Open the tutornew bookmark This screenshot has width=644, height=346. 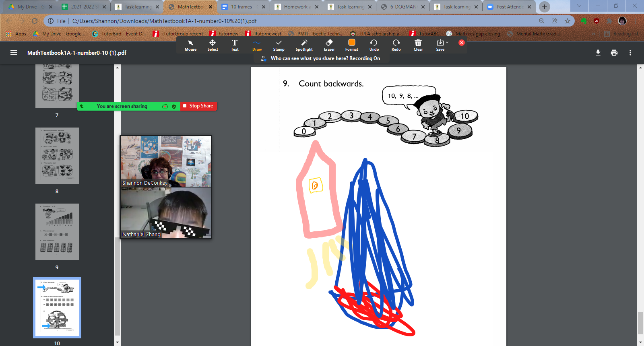[x=224, y=34]
